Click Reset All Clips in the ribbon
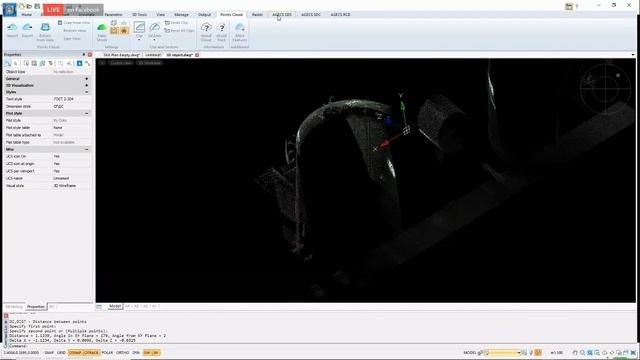 point(179,31)
